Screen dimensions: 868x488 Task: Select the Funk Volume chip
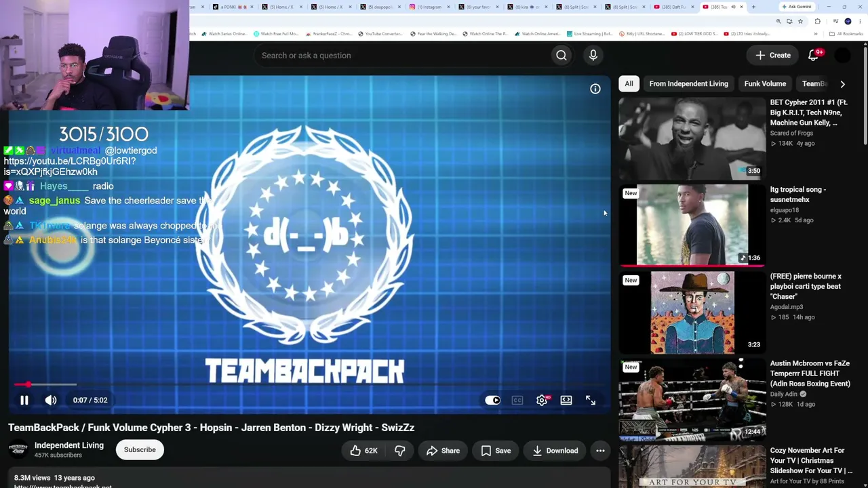pyautogui.click(x=765, y=84)
